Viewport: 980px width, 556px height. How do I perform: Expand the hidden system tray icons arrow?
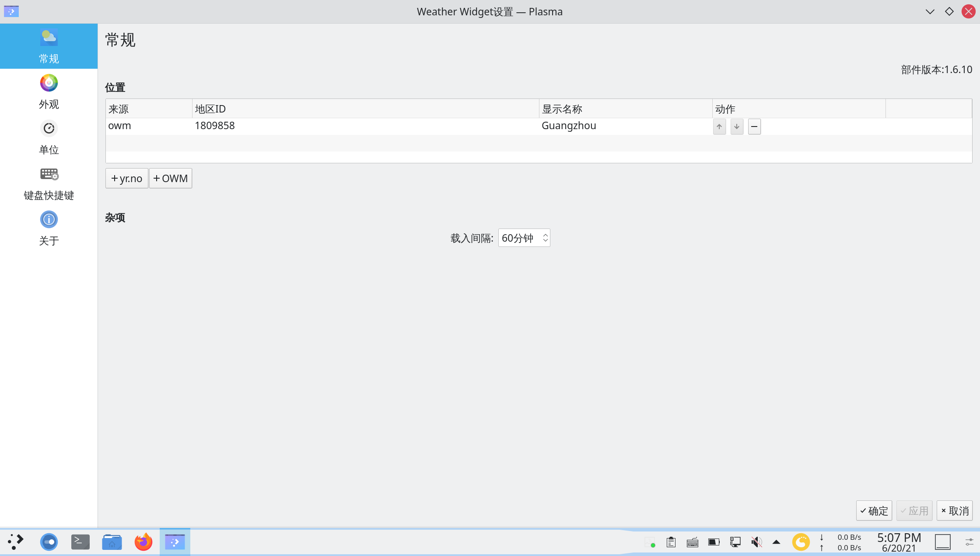click(x=777, y=542)
